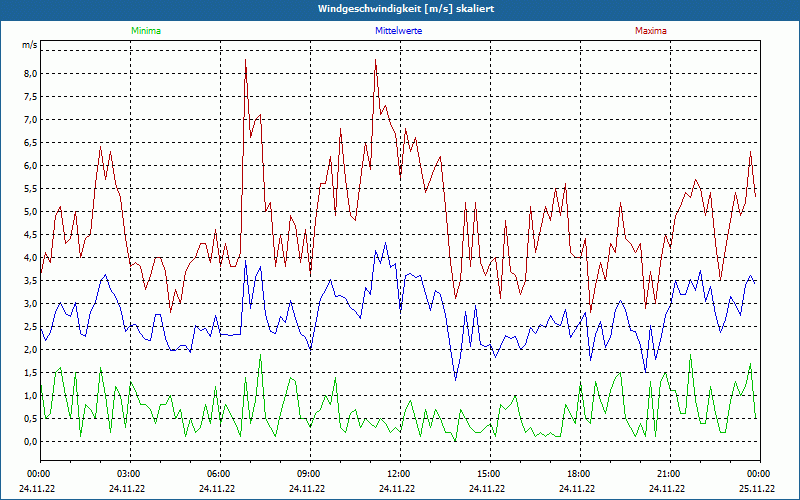Click the "24.11.22" date under 15:00
Viewport: 800px width, 500px height.
click(487, 488)
